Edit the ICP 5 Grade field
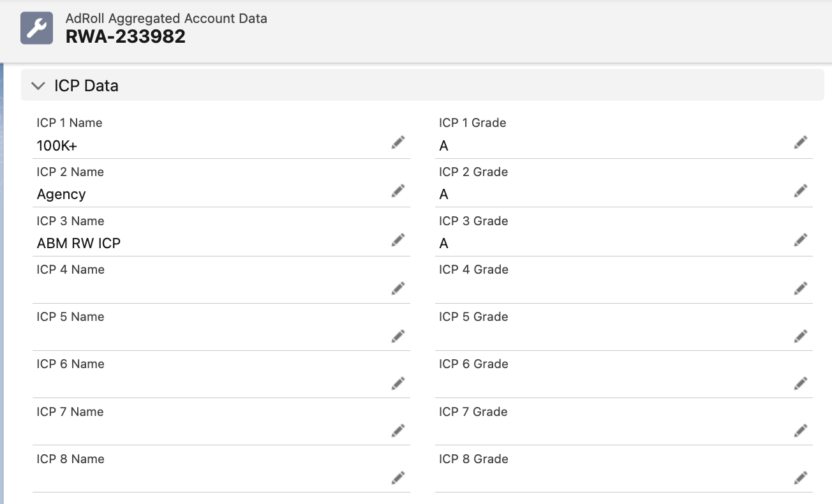The image size is (832, 504). point(800,336)
